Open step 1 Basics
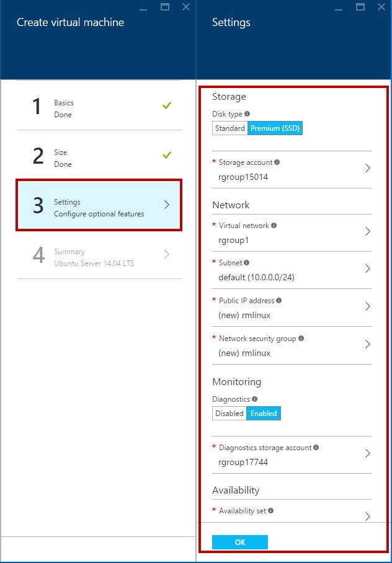The width and height of the screenshot is (392, 563). (99, 105)
